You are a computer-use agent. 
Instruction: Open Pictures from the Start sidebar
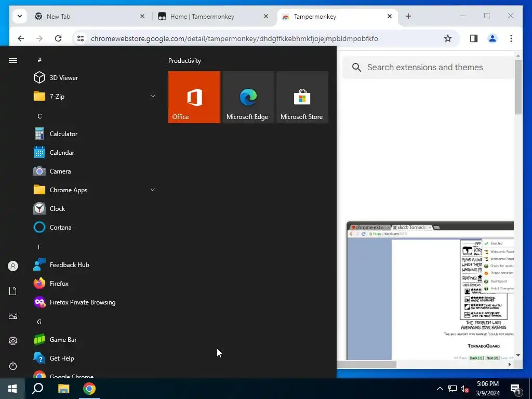[13, 316]
